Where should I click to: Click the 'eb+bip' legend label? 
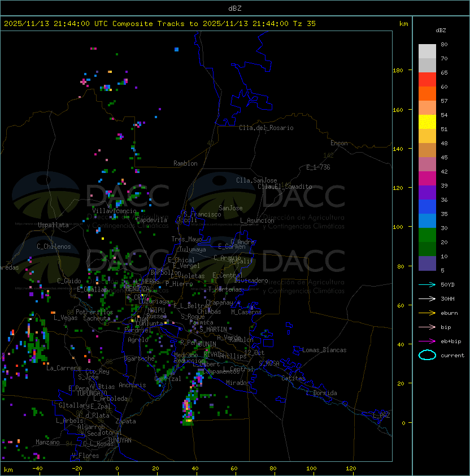(x=451, y=341)
